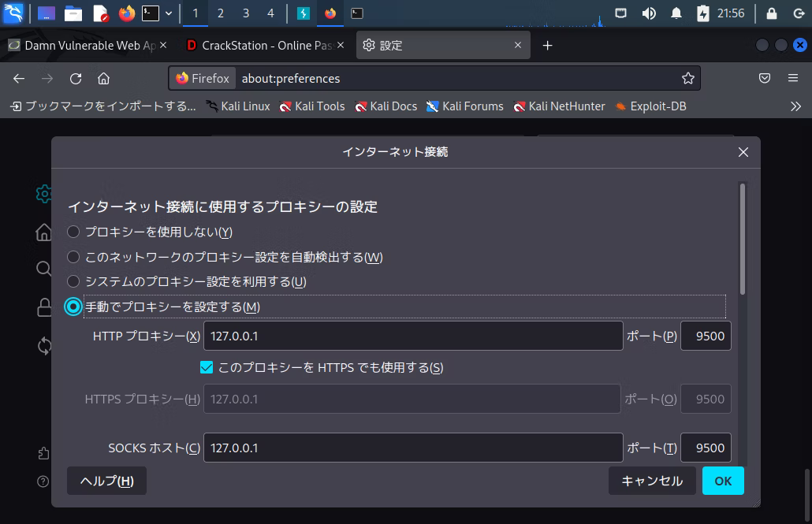Bookmark this page with the star icon
The image size is (812, 524).
687,78
